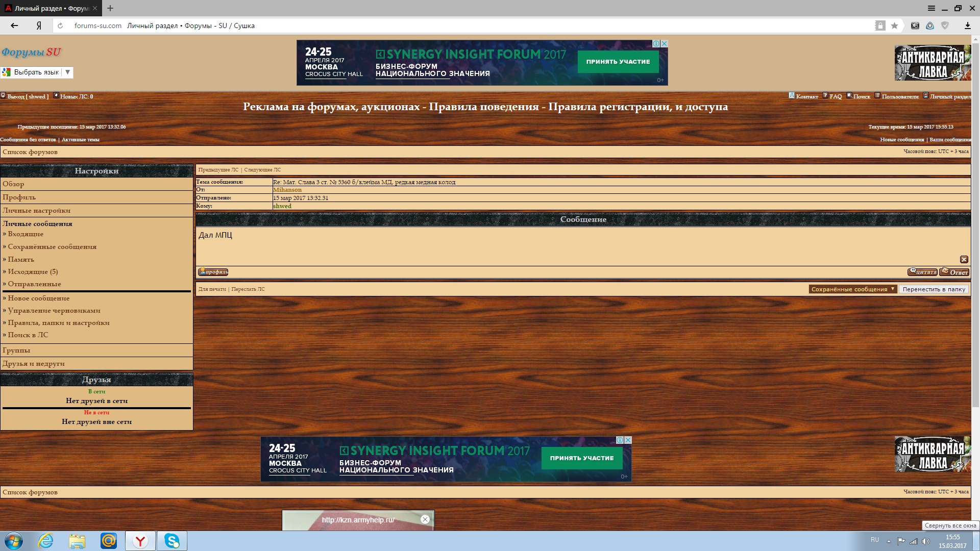
Task: Close the Личный раздел browser tab
Action: (x=95, y=8)
